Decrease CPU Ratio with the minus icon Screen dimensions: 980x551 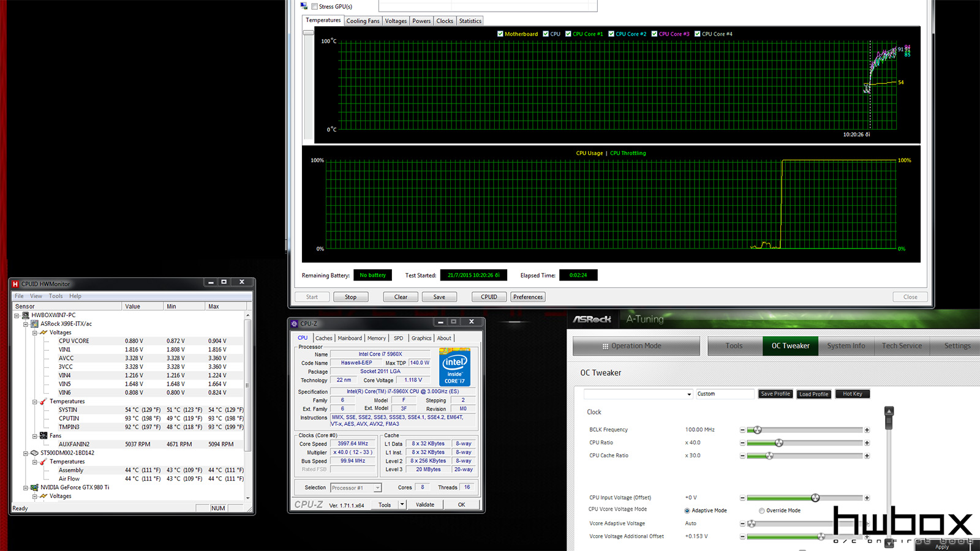[x=742, y=443]
